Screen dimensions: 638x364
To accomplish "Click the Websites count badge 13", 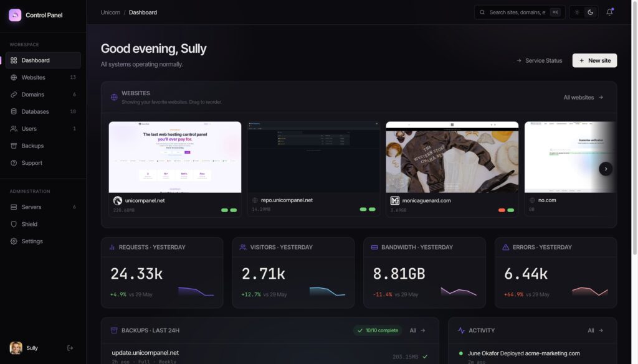I will (x=73, y=77).
